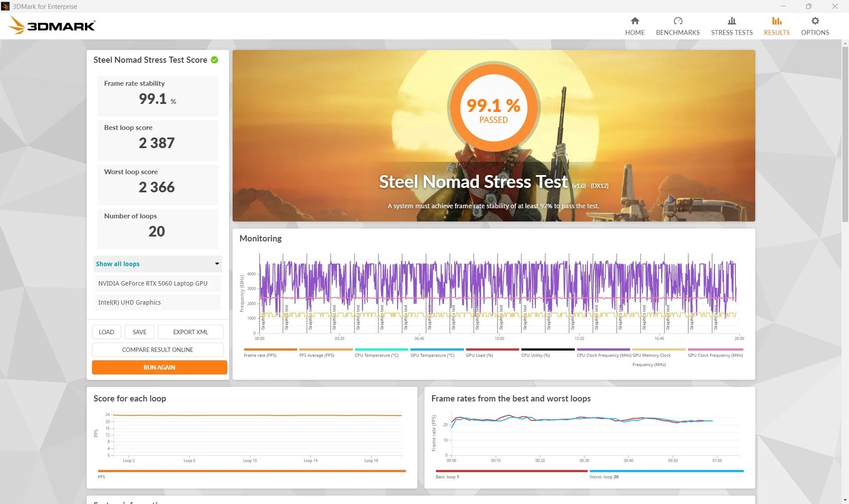
Task: Click the green validation checkmark icon
Action: 214,60
